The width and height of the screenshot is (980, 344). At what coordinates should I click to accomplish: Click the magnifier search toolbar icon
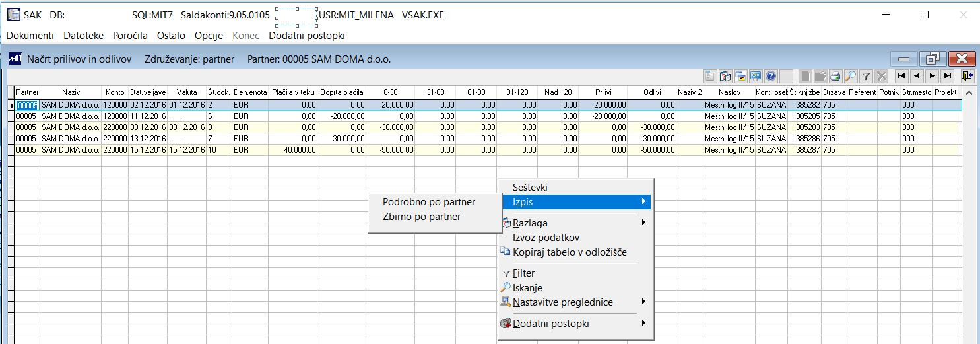(x=851, y=76)
